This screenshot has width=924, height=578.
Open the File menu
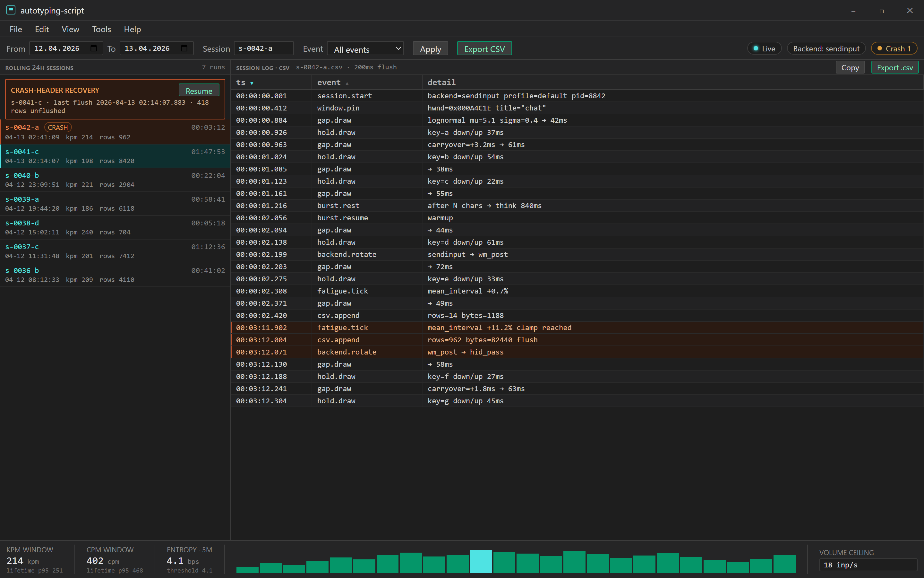(16, 29)
